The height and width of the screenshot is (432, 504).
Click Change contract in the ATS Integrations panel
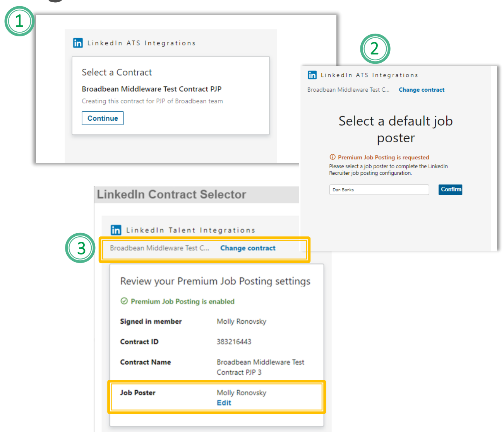coord(422,89)
